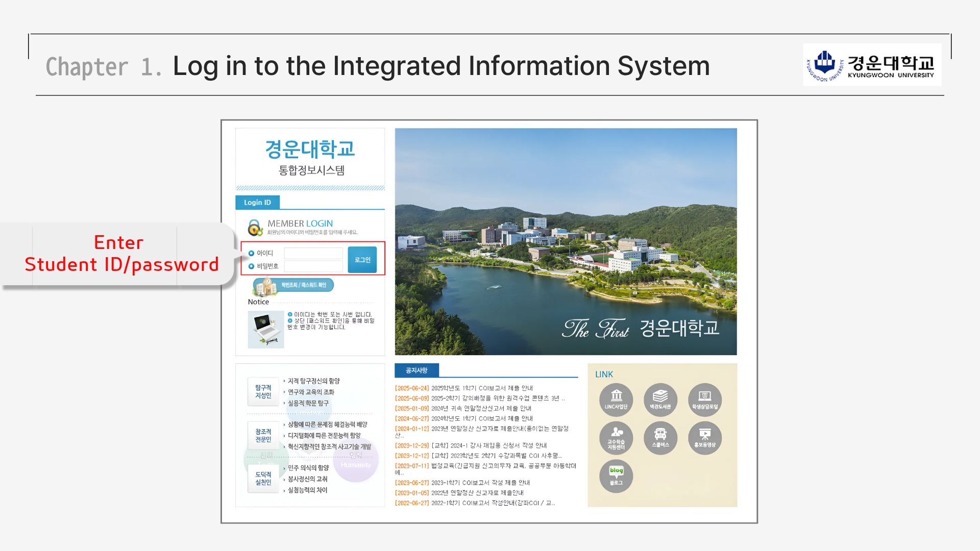
Task: Open the 학생상담포털 laptop icon link
Action: 704,399
